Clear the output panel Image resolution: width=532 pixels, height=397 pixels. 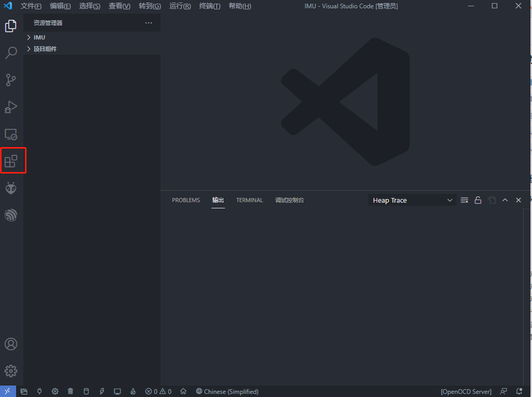464,200
